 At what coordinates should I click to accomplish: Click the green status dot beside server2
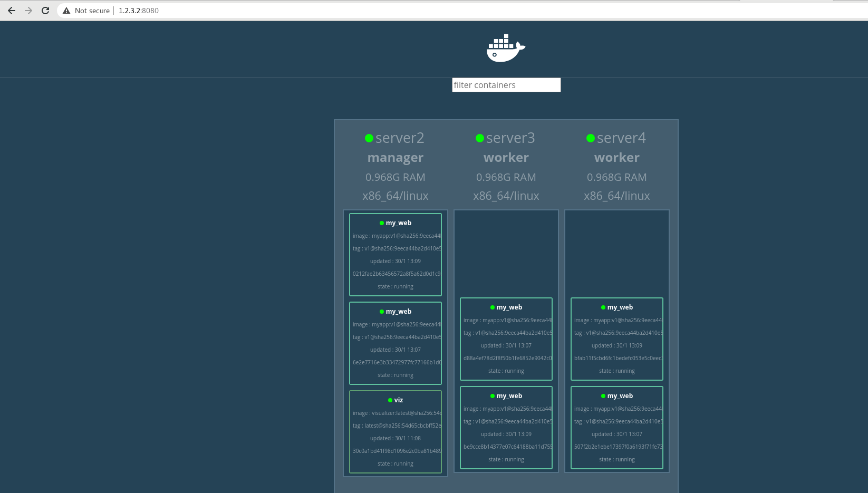[369, 138]
